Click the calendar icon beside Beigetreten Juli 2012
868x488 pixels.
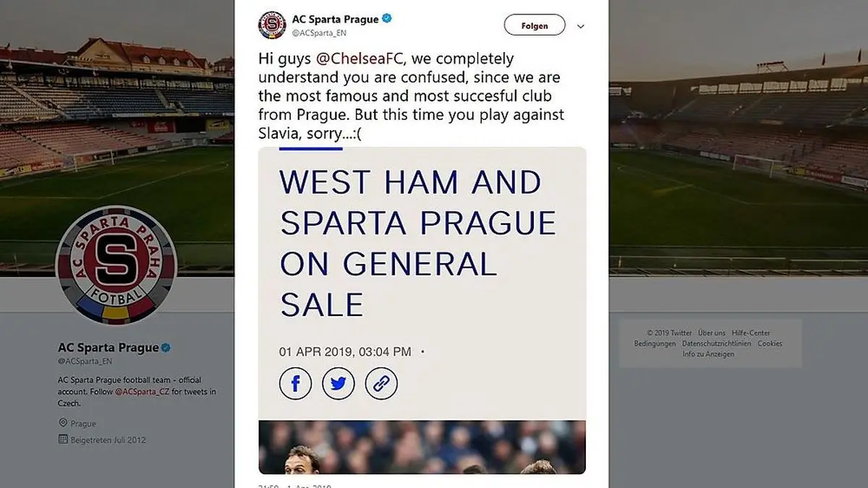point(62,440)
